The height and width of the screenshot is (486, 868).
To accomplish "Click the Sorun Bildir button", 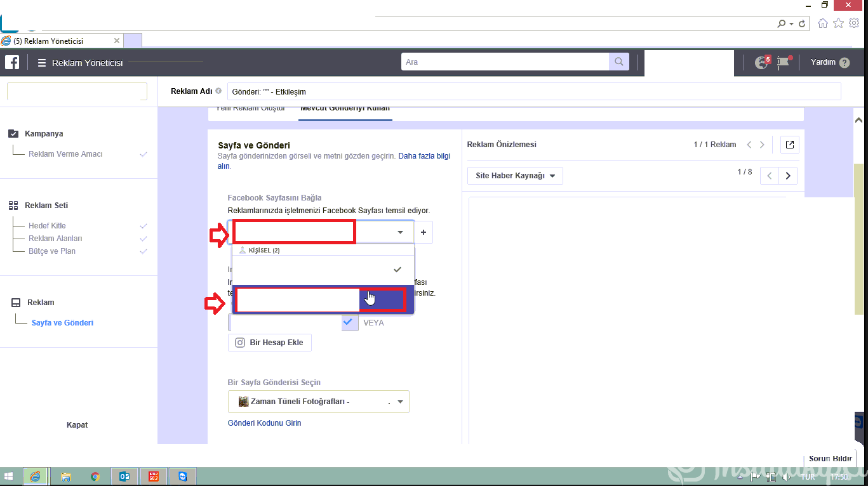I will coord(831,459).
